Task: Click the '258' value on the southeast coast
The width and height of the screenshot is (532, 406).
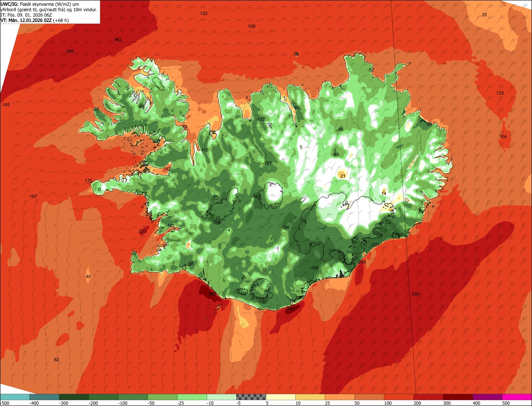Action: 362,262
